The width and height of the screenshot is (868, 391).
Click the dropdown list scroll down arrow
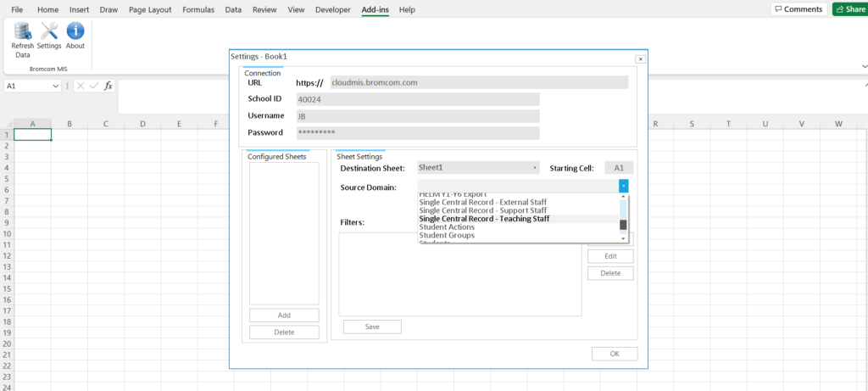pyautogui.click(x=623, y=238)
